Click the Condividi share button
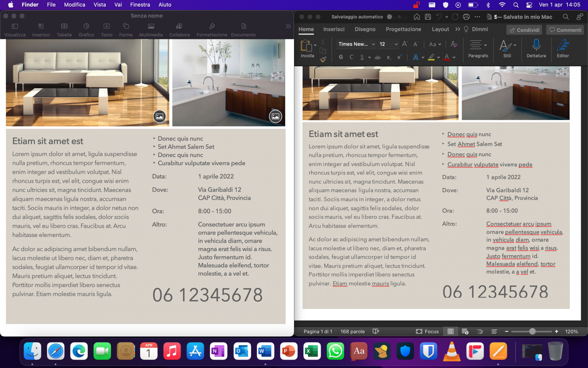The height and width of the screenshot is (368, 588). point(524,30)
